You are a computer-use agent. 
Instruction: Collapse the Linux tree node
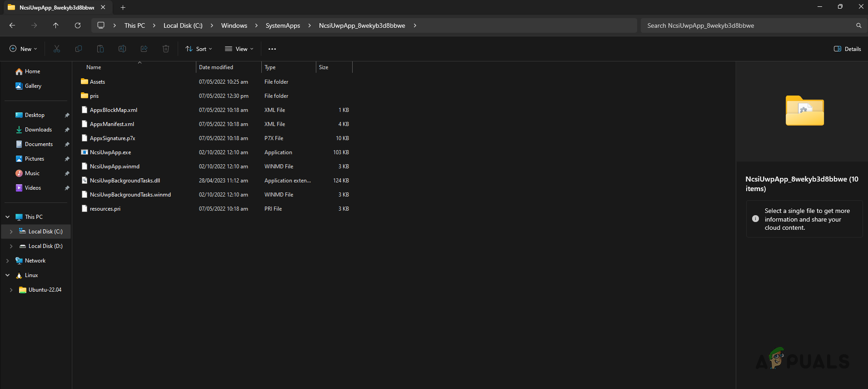click(8, 275)
